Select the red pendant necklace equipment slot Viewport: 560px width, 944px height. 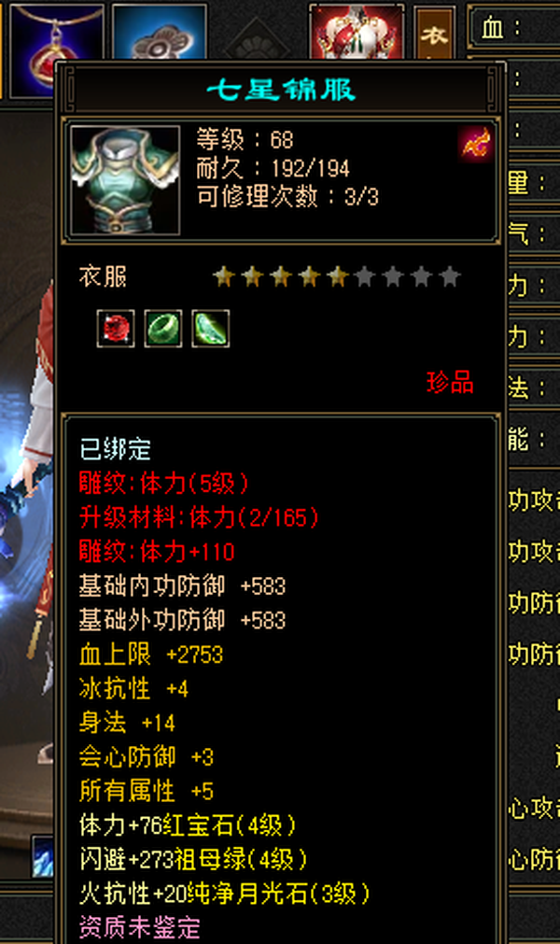click(57, 49)
